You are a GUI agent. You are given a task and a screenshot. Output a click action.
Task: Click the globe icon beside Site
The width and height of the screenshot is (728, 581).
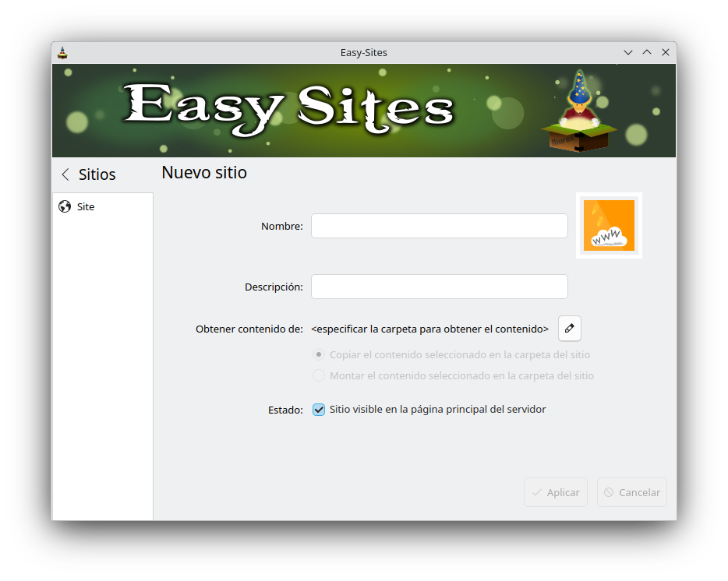pos(65,206)
